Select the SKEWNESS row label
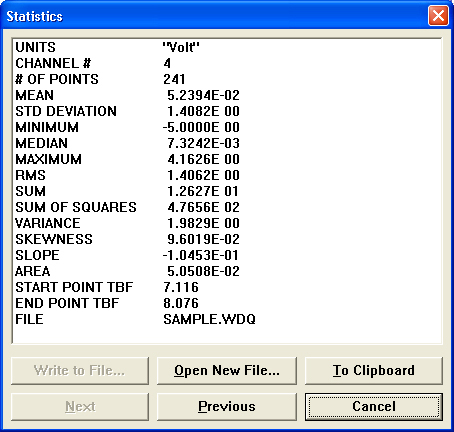 point(54,239)
